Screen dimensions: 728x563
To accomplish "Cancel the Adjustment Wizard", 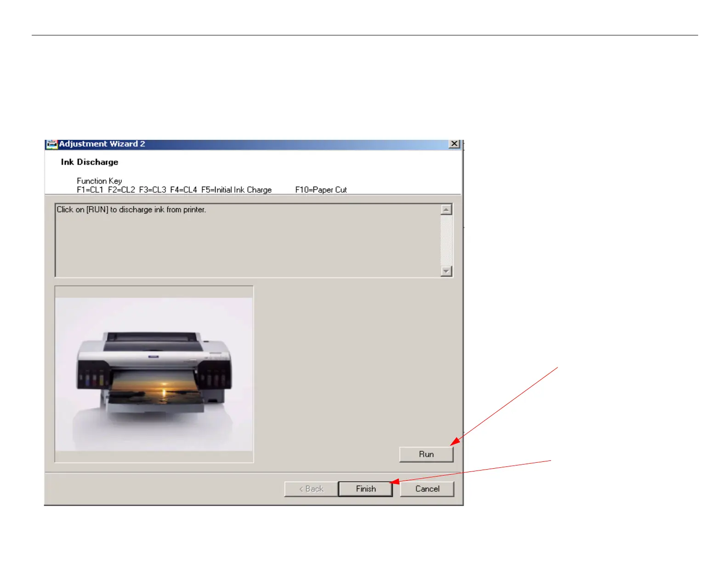I will 427,489.
